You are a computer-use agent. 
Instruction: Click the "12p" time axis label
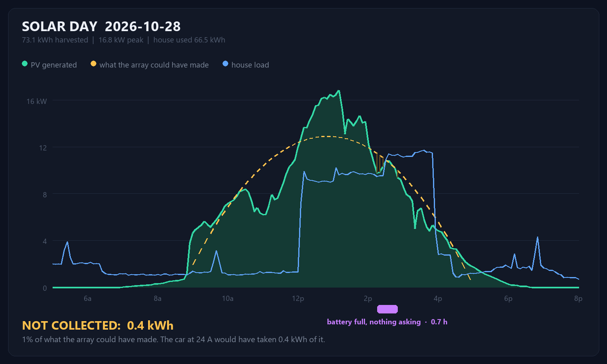pos(298,299)
